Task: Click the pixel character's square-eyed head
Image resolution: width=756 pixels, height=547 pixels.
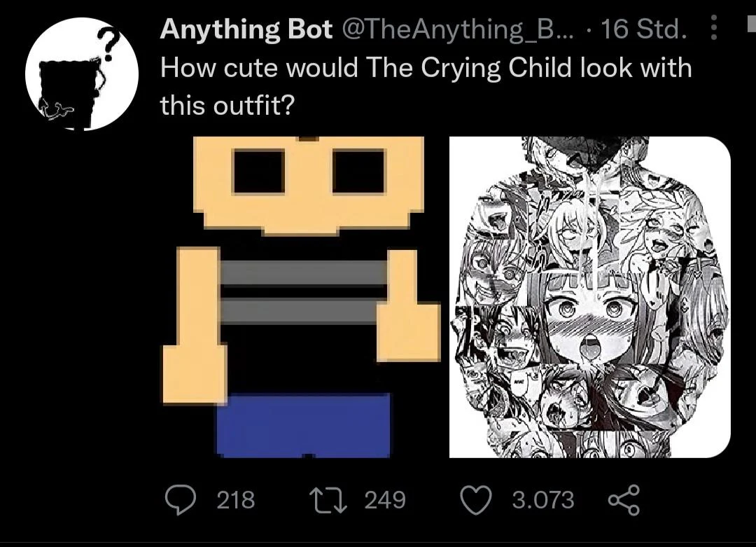Action: click(x=308, y=184)
